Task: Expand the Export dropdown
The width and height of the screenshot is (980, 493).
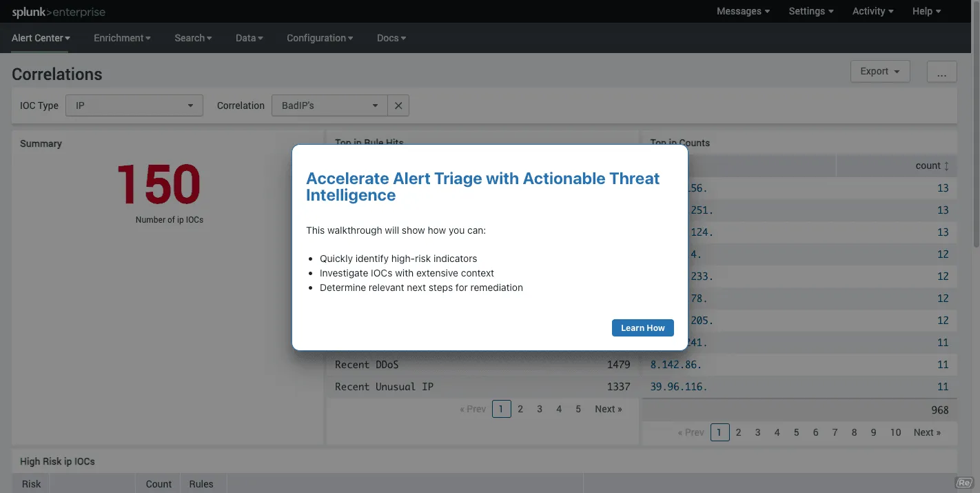Action: click(x=880, y=71)
